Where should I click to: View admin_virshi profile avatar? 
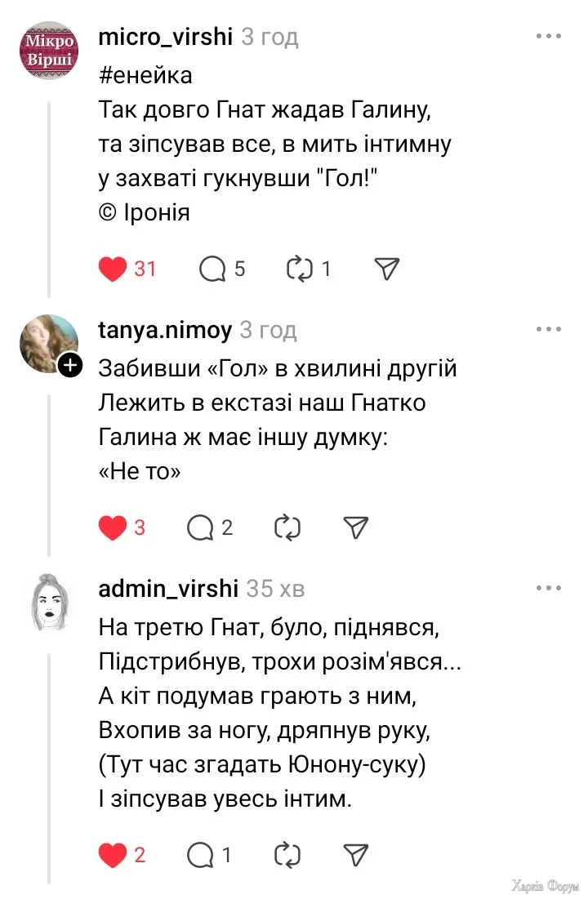coord(48,602)
